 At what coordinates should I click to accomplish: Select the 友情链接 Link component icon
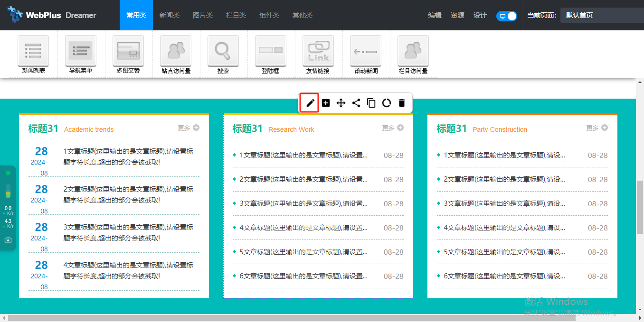pos(318,51)
